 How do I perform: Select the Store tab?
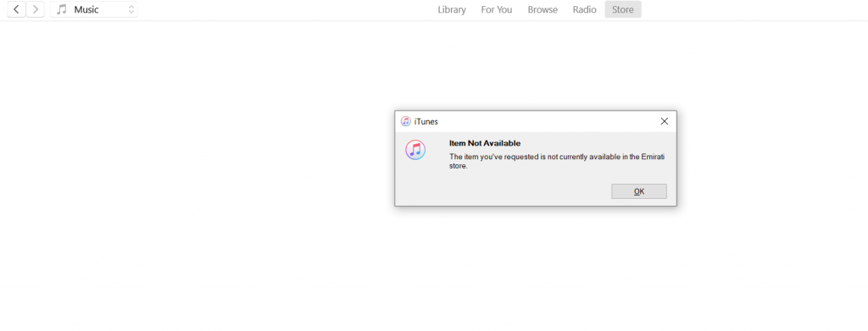623,9
